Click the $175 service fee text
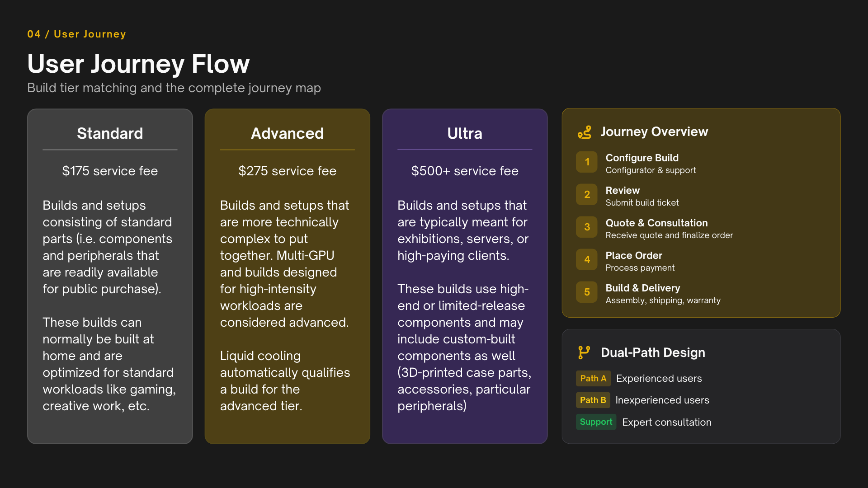 (110, 171)
